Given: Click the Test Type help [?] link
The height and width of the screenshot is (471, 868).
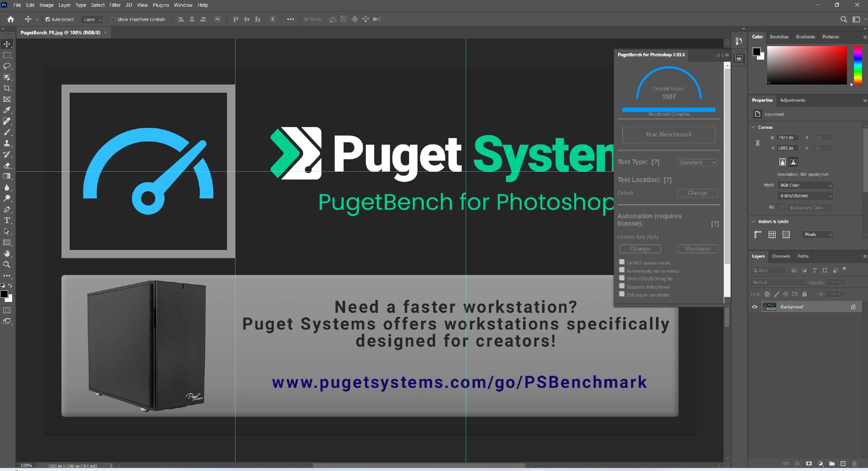Looking at the screenshot, I should point(656,162).
